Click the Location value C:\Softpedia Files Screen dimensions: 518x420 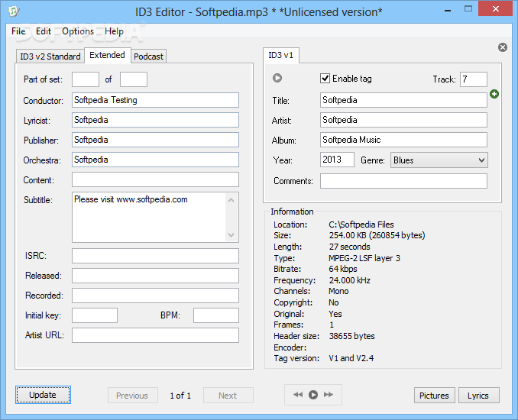point(361,225)
